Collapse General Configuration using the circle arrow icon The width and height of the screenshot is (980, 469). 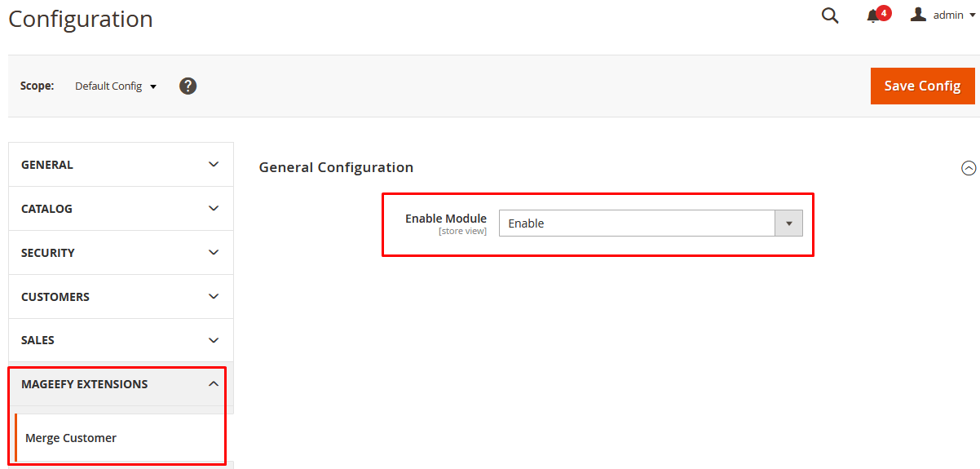[x=969, y=168]
